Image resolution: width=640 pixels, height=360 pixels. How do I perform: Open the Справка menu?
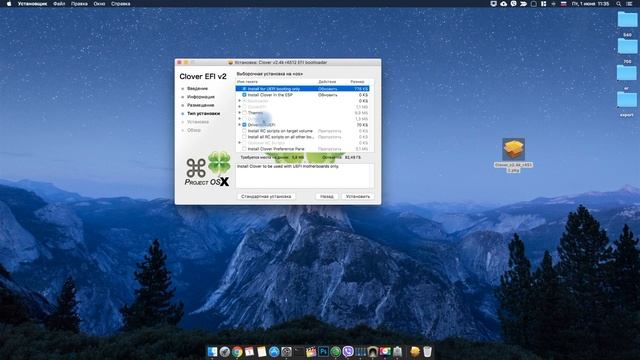tap(121, 4)
